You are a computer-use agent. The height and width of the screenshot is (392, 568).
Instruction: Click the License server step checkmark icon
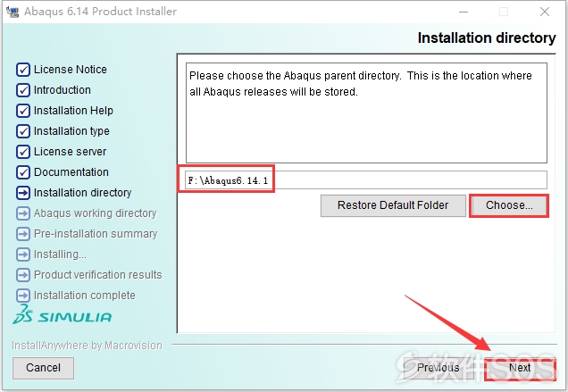point(23,152)
